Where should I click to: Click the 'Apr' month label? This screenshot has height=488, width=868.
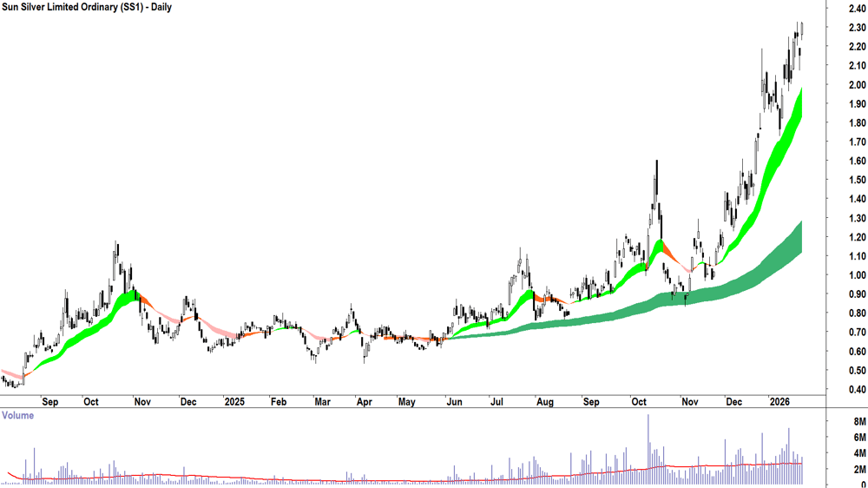pyautogui.click(x=365, y=401)
